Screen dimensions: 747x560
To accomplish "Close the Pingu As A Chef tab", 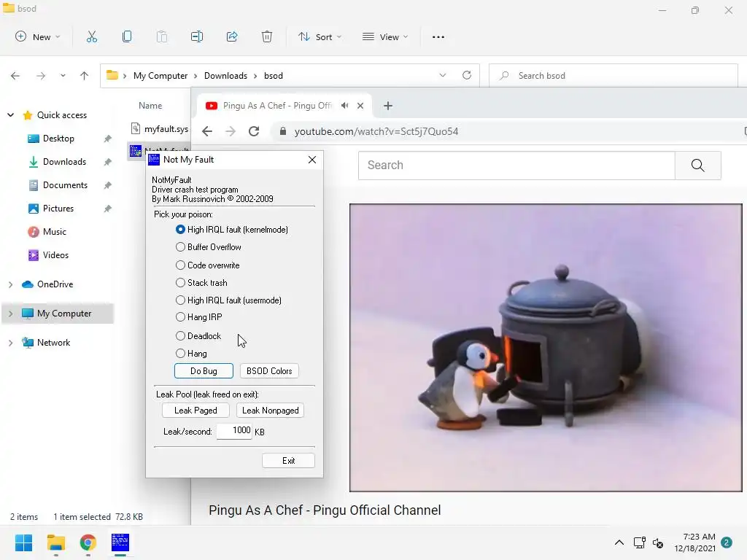I will 360,106.
